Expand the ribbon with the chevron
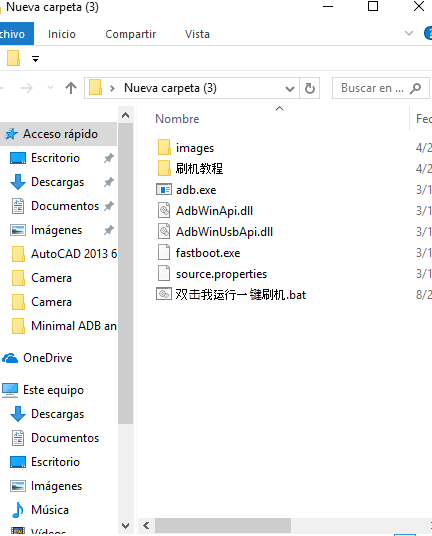This screenshot has width=432, height=536. click(409, 34)
